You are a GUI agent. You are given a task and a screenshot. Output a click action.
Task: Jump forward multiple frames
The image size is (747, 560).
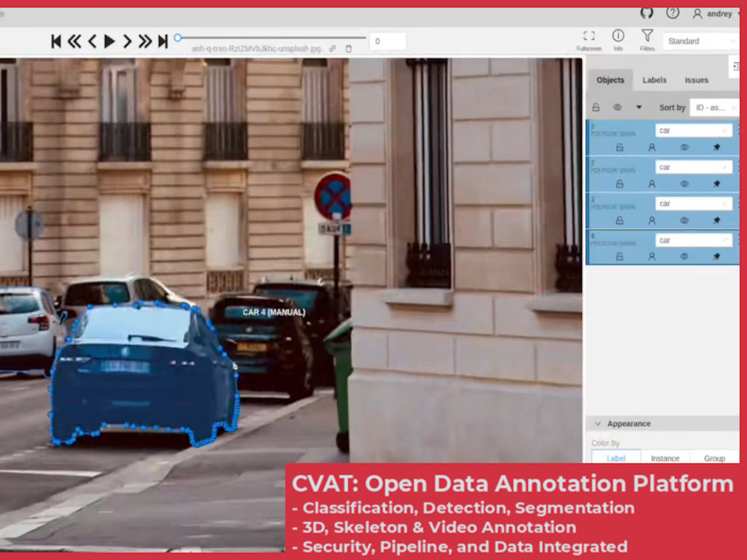(145, 41)
